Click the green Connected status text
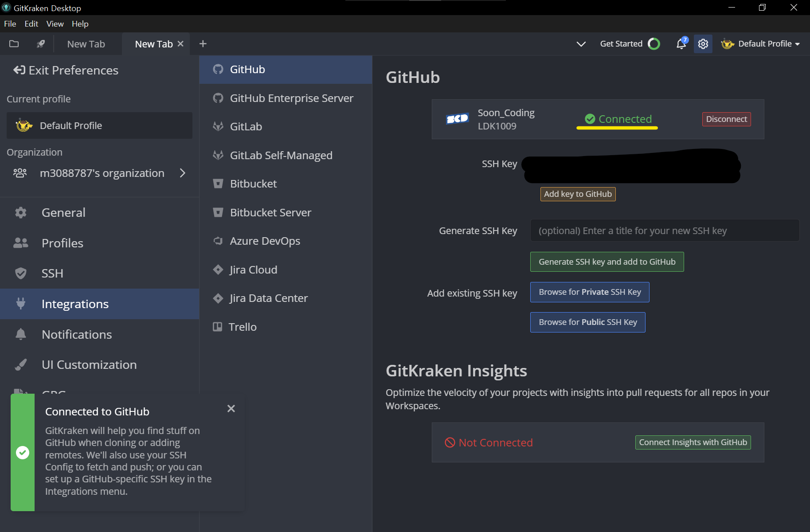810x532 pixels. pos(625,119)
